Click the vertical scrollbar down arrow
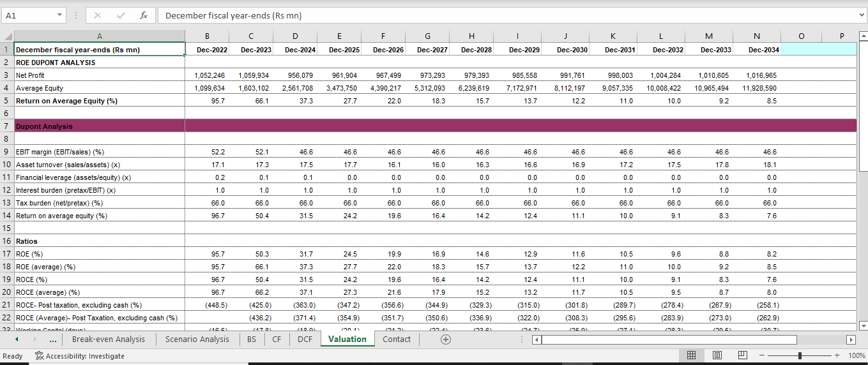This screenshot has height=365, width=868. [862, 326]
